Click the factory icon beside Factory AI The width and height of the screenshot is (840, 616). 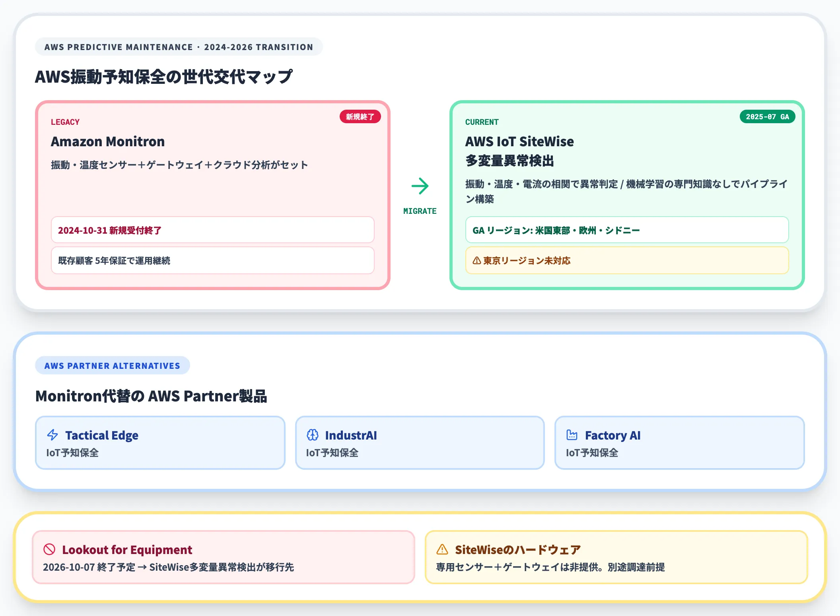coord(572,435)
